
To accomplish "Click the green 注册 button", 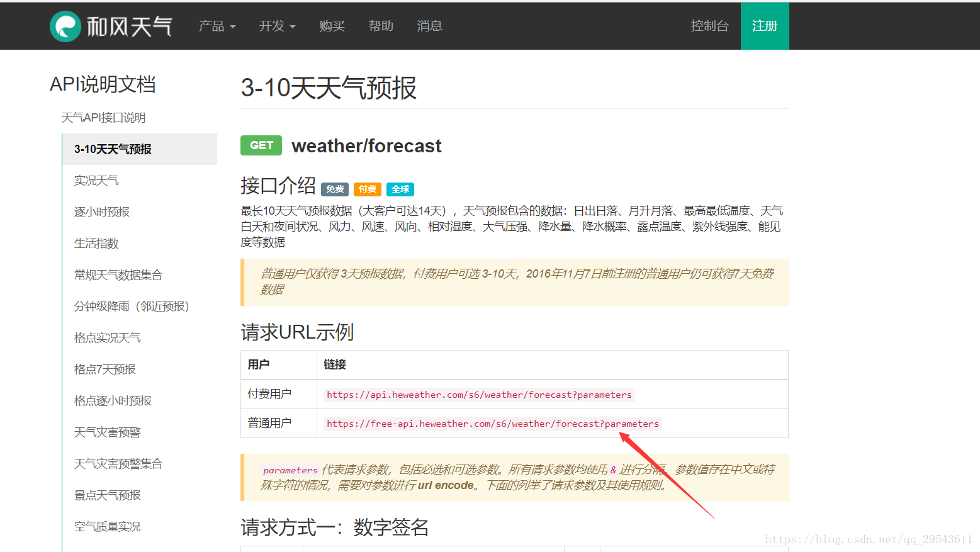I will [765, 26].
